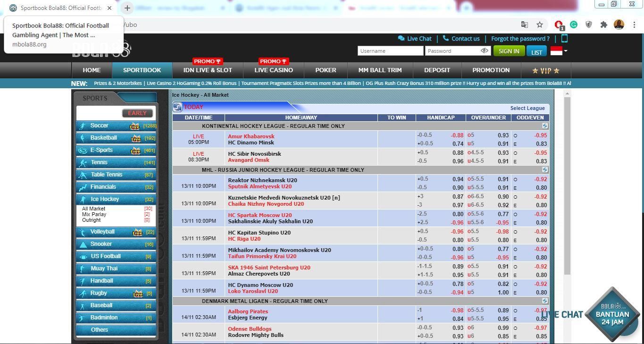Viewport: 644px width, 344px height.
Task: Click Forgot the password link
Action: (x=520, y=39)
